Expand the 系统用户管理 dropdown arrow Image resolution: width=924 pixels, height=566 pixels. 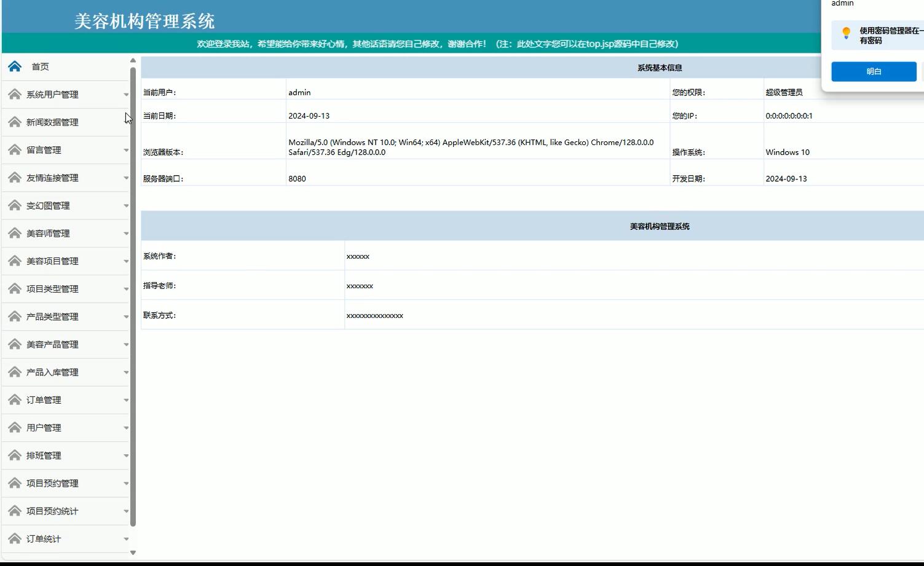pyautogui.click(x=127, y=94)
